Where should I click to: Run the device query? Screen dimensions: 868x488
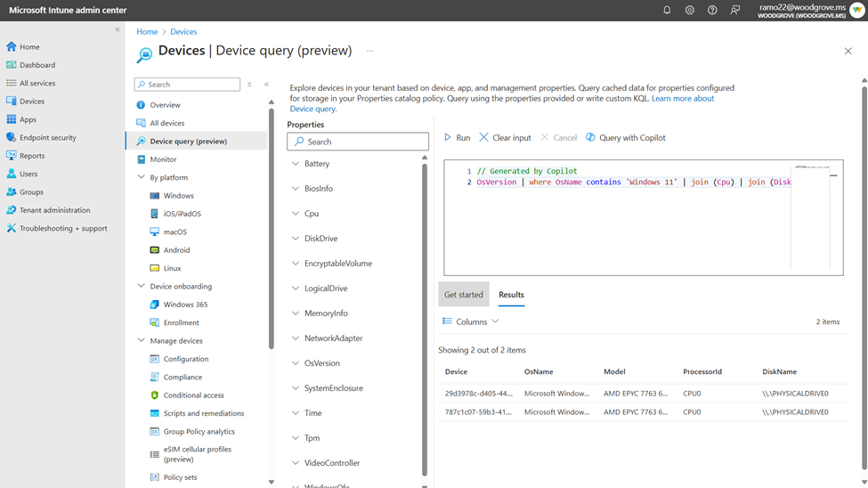pos(458,137)
